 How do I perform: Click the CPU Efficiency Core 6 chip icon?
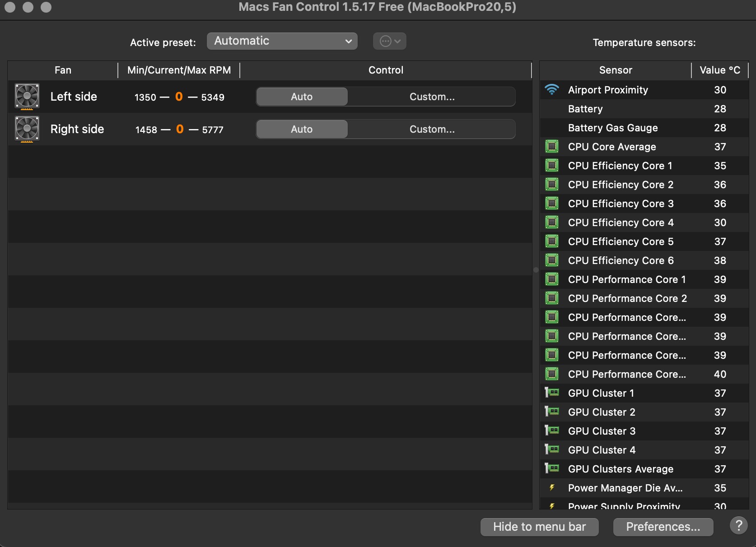tap(552, 260)
